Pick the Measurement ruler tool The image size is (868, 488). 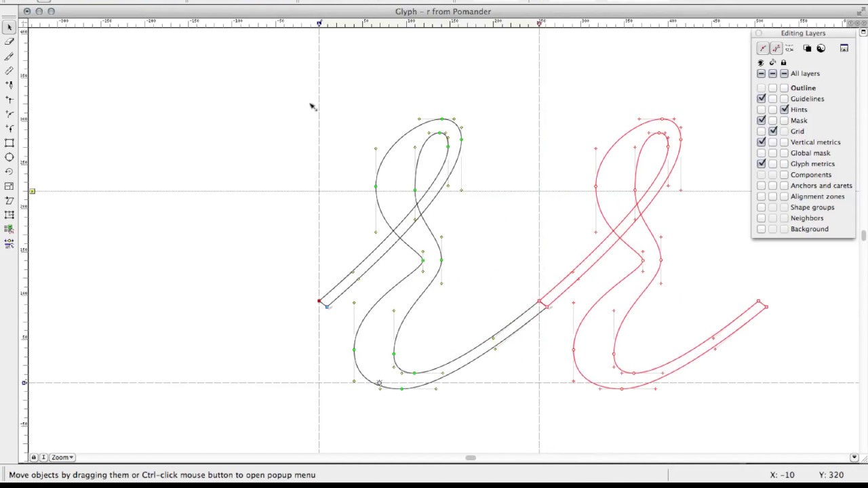9,70
